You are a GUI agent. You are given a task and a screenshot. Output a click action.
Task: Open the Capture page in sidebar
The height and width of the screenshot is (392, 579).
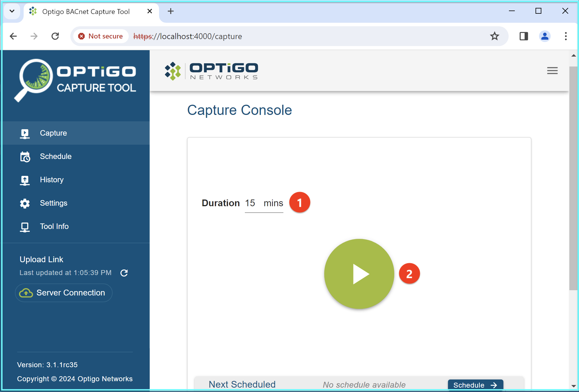tap(76, 133)
